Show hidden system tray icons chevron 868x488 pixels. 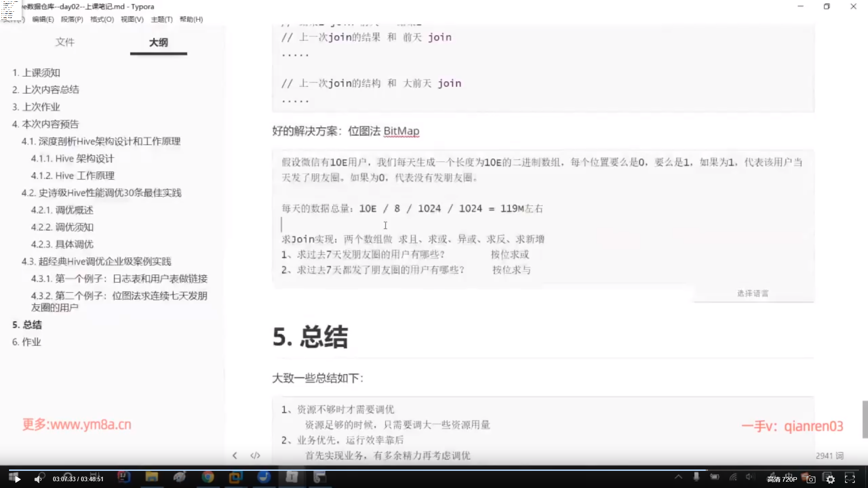pos(679,477)
